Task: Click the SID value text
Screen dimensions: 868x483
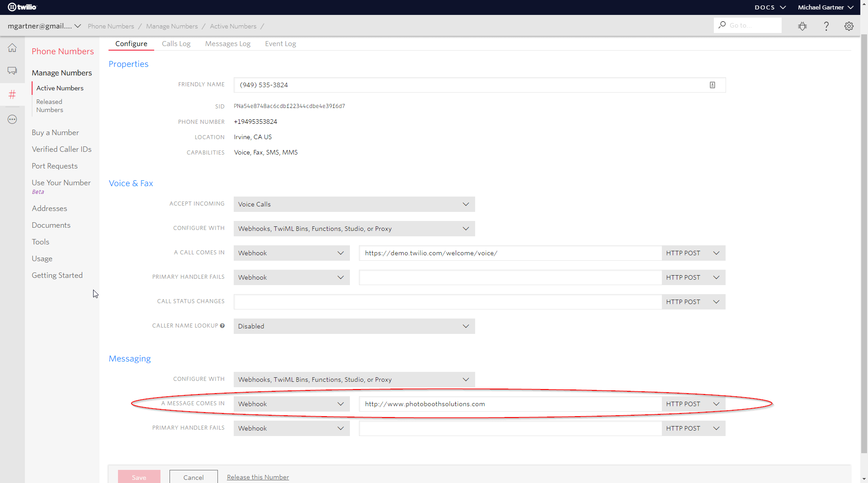Action: [x=289, y=106]
